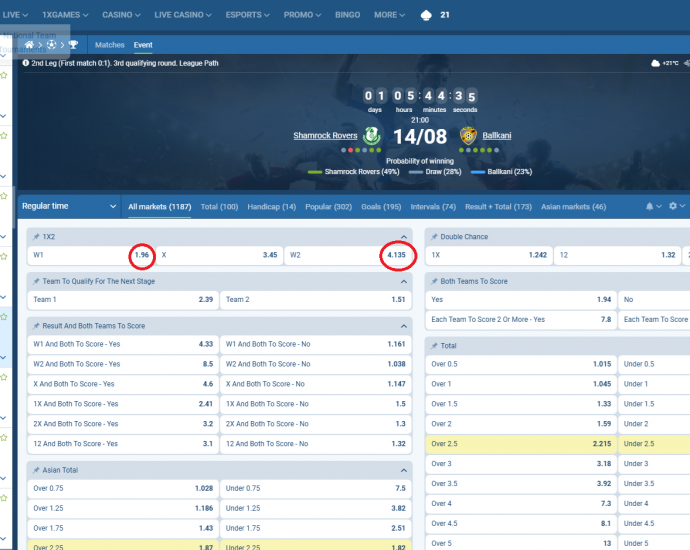Collapse the Asian Total section
The width and height of the screenshot is (690, 550).
[x=404, y=470]
